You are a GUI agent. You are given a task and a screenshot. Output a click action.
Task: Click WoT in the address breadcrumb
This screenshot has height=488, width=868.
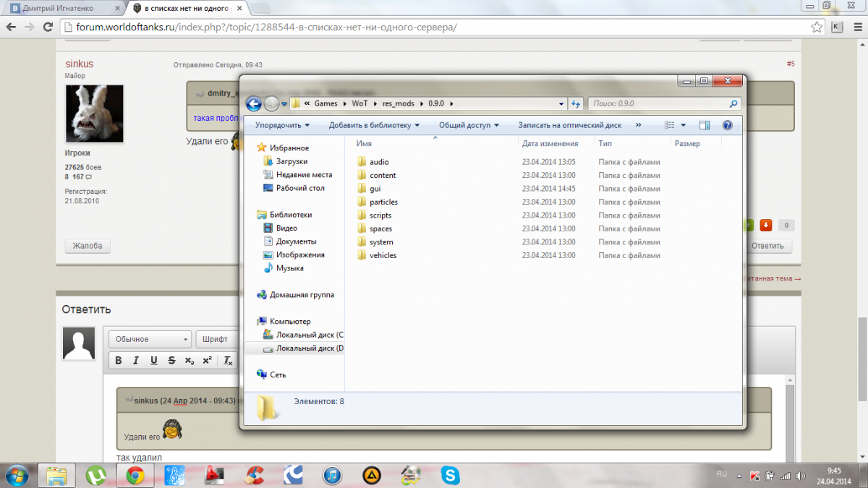(360, 103)
